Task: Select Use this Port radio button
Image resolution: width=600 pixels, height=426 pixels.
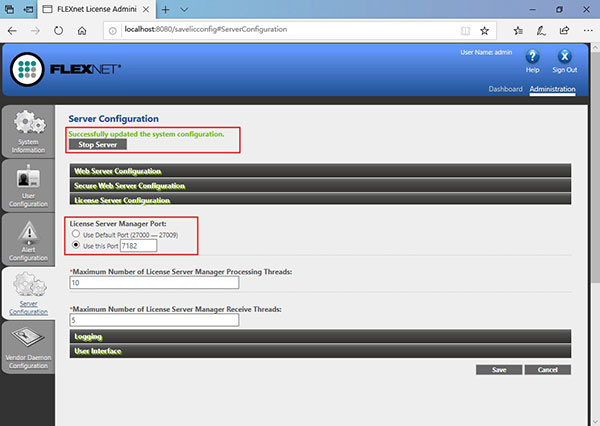Action: pyautogui.click(x=76, y=245)
